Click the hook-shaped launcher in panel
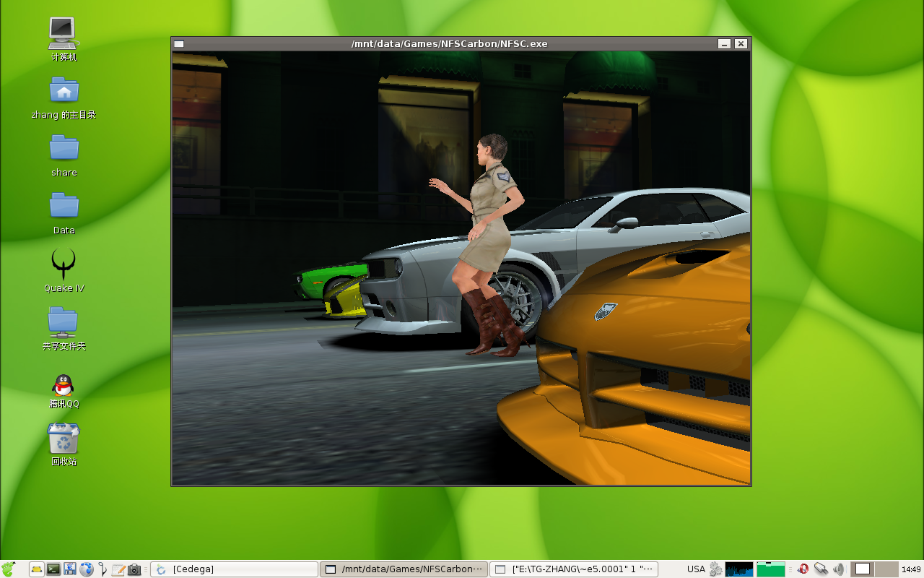Viewport: 924px width, 578px height. click(x=103, y=569)
